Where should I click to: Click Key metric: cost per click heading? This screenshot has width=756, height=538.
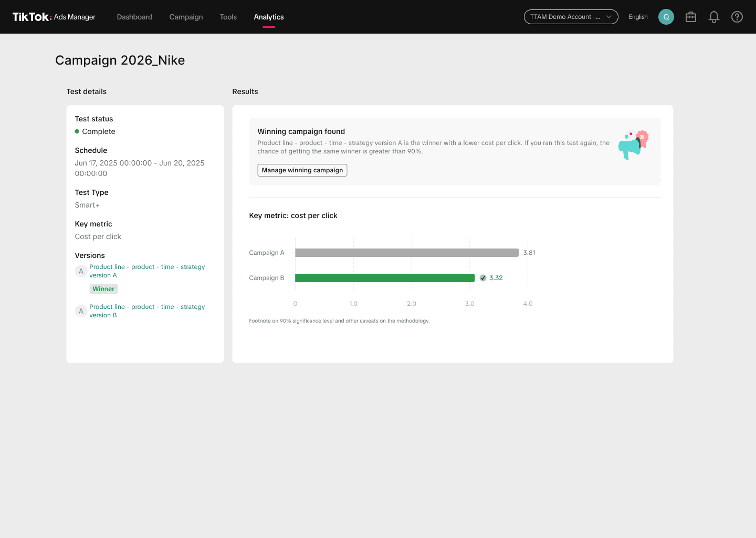(x=293, y=215)
